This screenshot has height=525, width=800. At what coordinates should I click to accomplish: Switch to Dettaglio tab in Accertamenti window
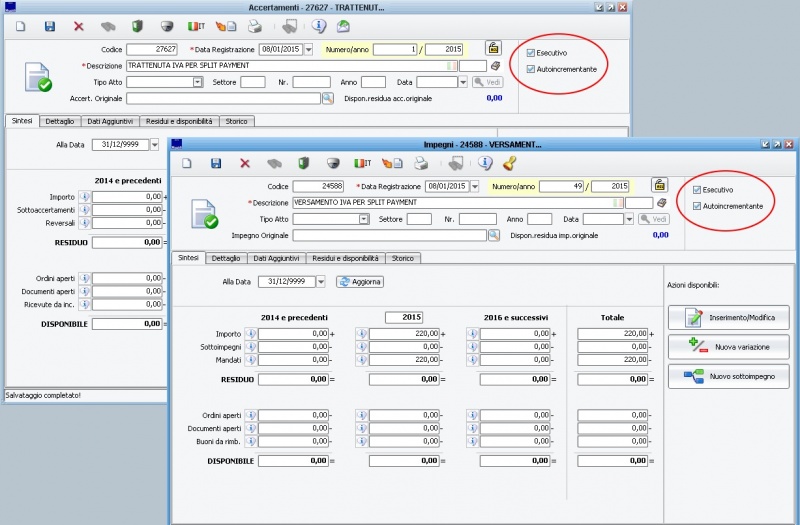tap(60, 121)
